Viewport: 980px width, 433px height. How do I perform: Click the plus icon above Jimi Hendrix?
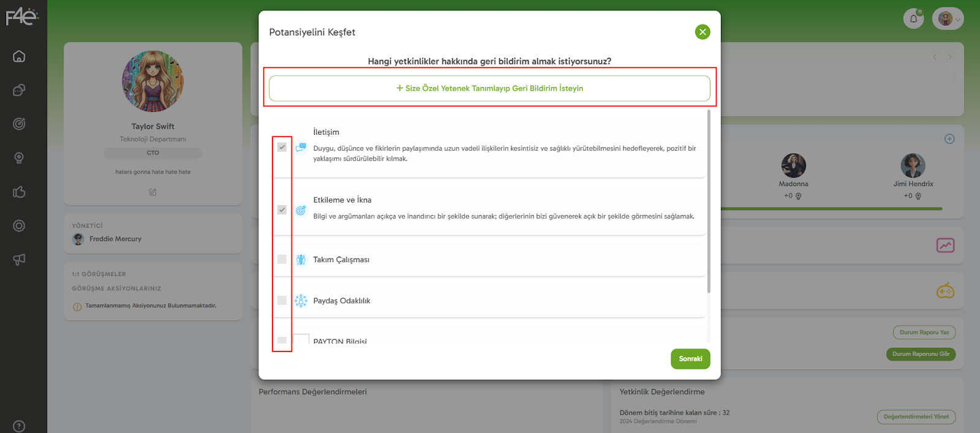[949, 139]
